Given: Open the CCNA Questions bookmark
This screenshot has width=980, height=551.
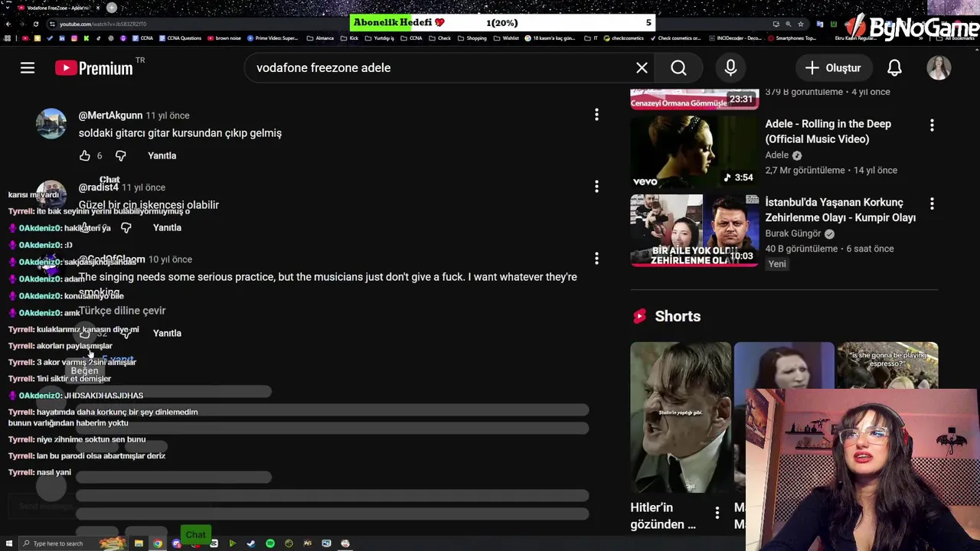Looking at the screenshot, I should tap(180, 38).
